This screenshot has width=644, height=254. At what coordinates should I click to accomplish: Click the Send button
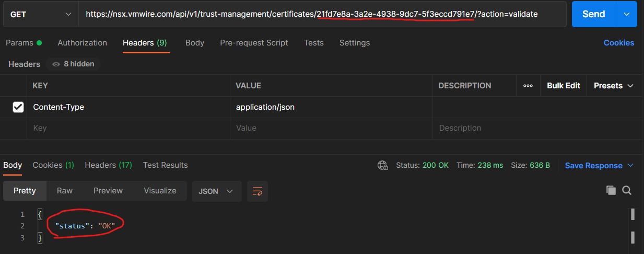(593, 14)
